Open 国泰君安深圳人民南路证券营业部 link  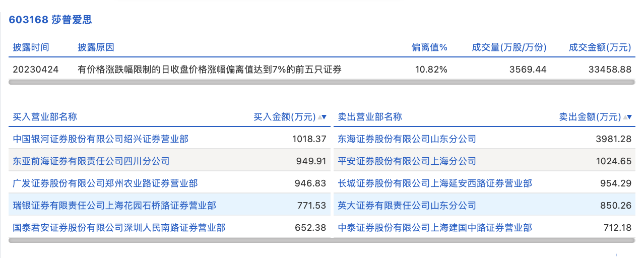click(x=119, y=228)
